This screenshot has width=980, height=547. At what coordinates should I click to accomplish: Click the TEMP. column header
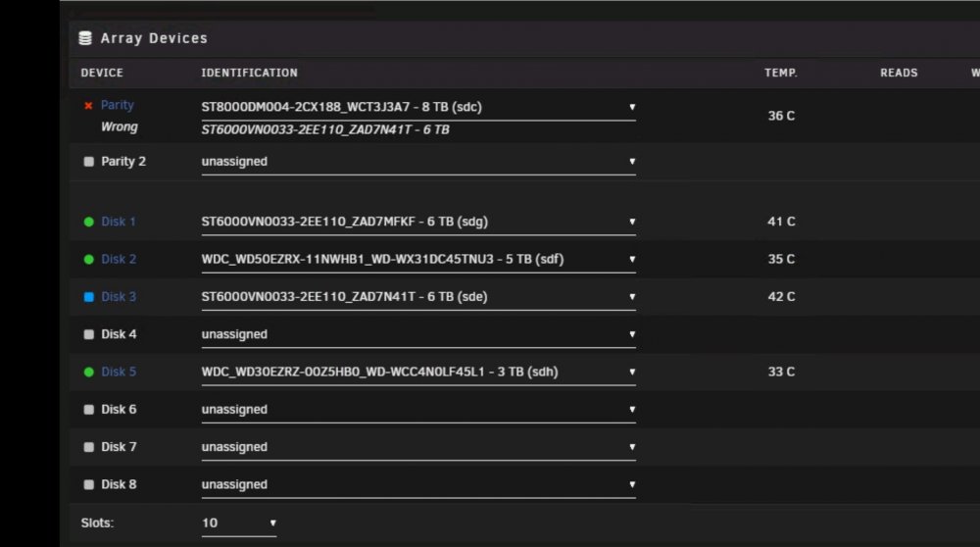click(781, 73)
